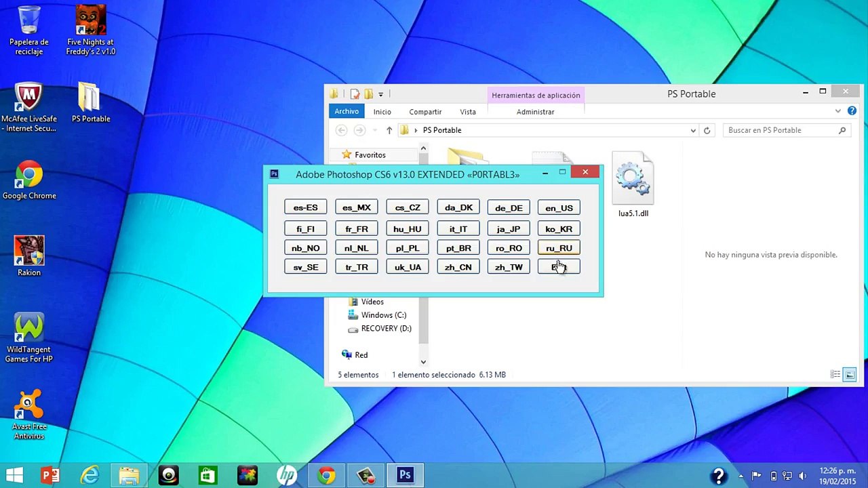Viewport: 868px width, 488px height.
Task: Click New folder icon in quick access toolbar
Action: click(368, 94)
